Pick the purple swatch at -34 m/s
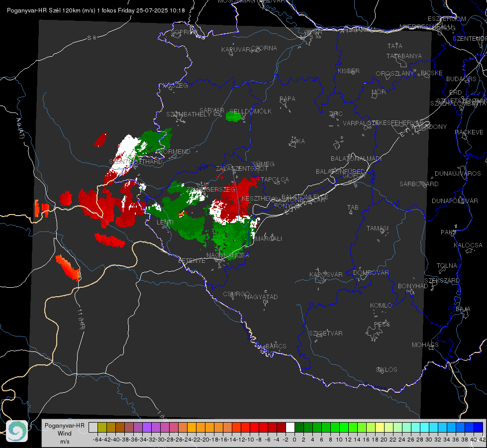The image size is (487, 448). [x=147, y=427]
